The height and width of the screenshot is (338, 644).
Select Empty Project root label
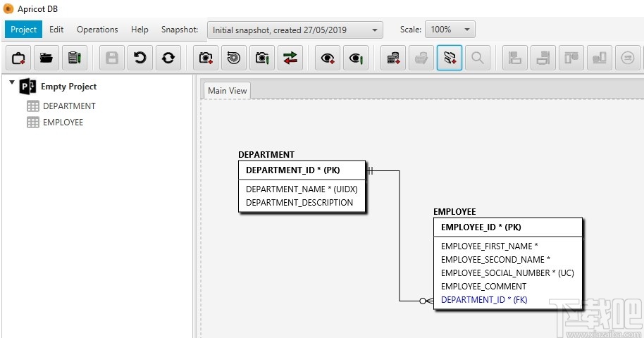[68, 87]
